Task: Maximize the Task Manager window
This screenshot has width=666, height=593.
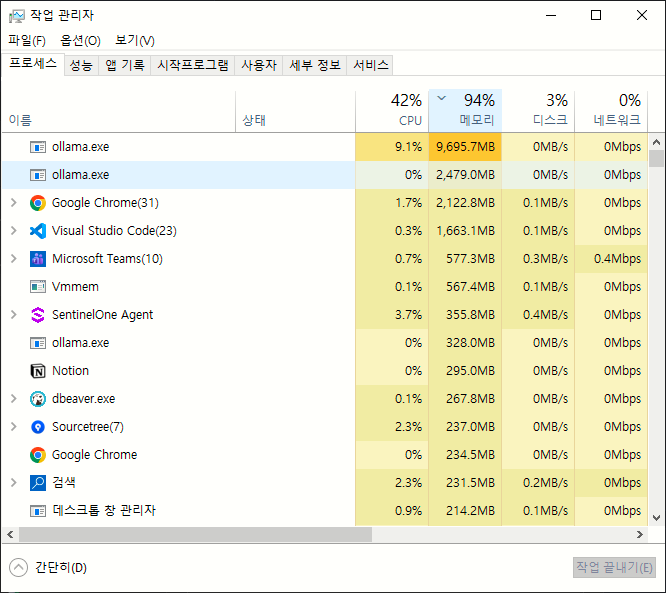Action: pyautogui.click(x=596, y=16)
